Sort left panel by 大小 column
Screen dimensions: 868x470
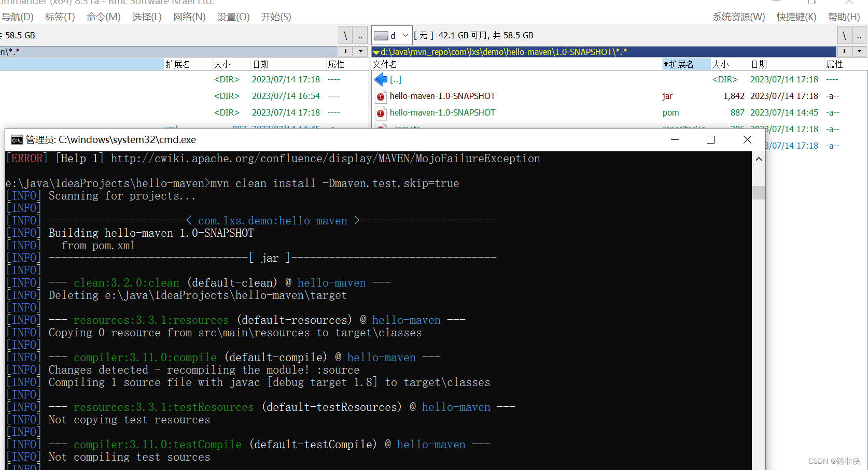[x=231, y=64]
